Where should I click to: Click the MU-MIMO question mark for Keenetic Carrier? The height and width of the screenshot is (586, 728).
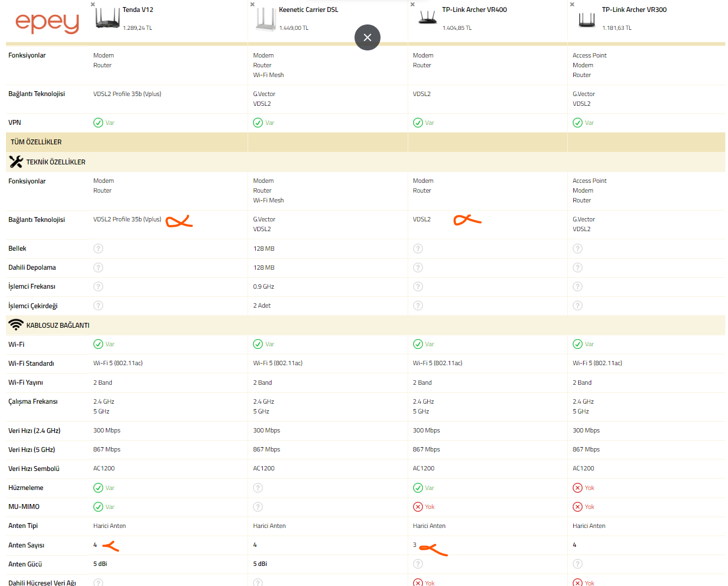[x=258, y=507]
